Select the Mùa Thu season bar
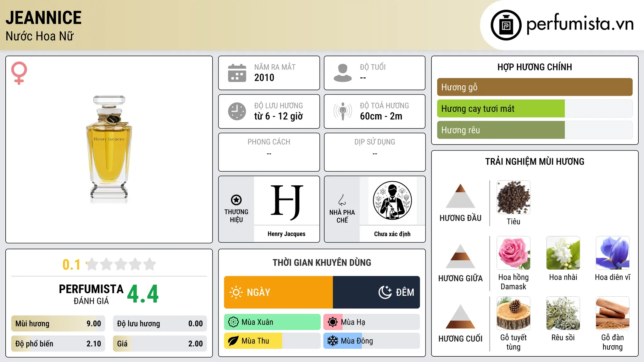The image size is (644, 362). pos(272,341)
